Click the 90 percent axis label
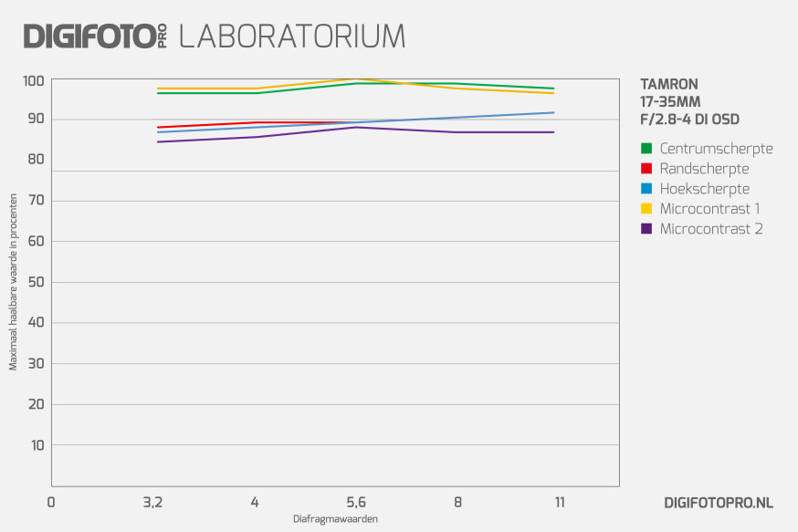This screenshot has width=798, height=532. 36,119
